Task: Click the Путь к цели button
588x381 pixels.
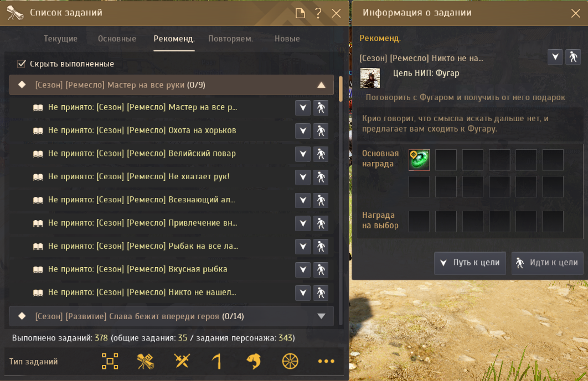Action: [470, 263]
